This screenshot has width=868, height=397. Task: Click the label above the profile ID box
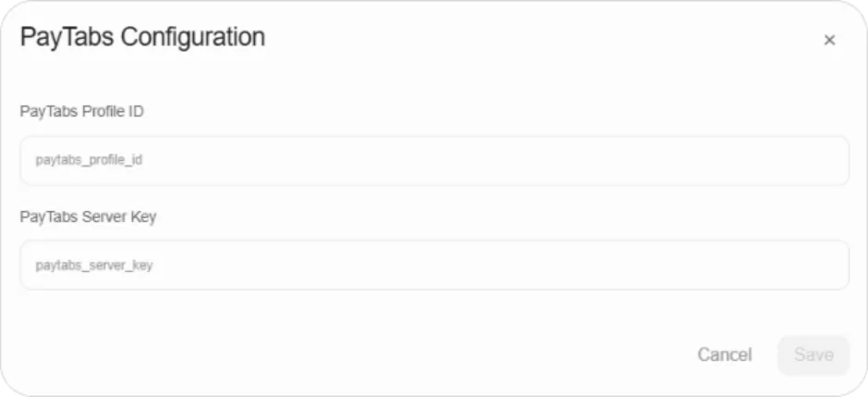tap(82, 111)
